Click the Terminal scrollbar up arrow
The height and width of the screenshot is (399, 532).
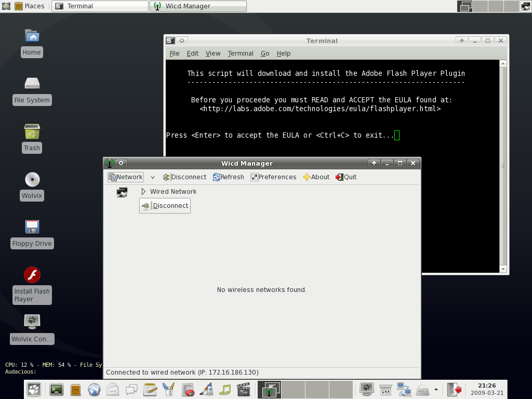503,64
